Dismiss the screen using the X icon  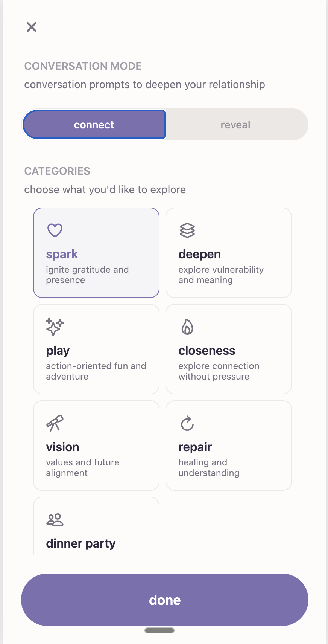[x=32, y=27]
